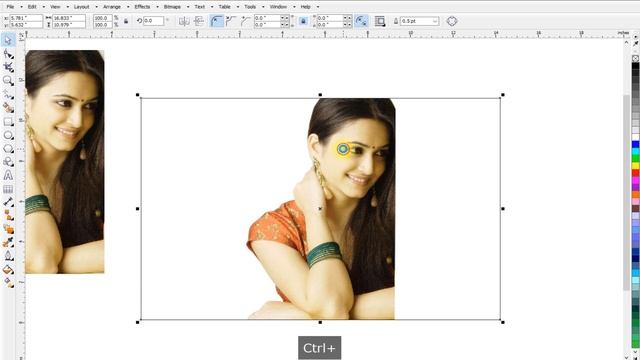
Task: Select the no-fill X swatch atop palette
Action: 636,58
